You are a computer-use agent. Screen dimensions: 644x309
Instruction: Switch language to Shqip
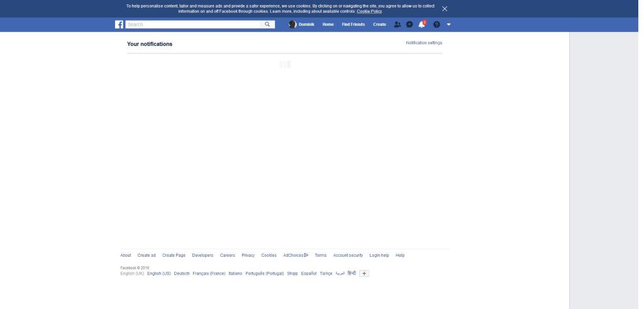292,274
